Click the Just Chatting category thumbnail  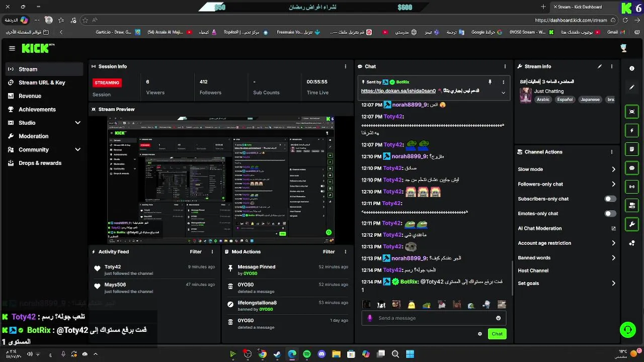[x=526, y=96]
